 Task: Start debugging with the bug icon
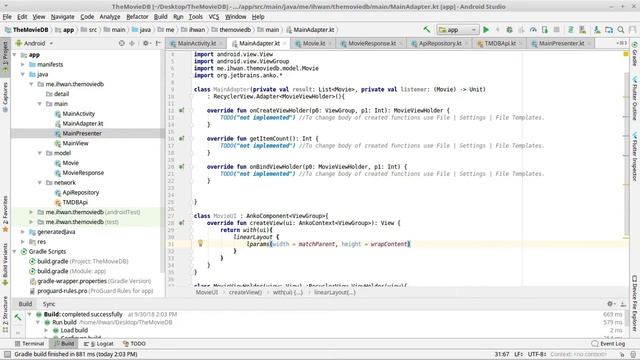click(x=509, y=29)
